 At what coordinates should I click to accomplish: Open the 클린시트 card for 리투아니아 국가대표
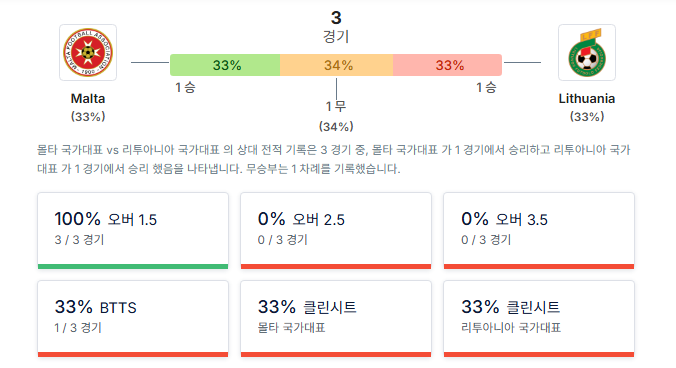coord(539,319)
